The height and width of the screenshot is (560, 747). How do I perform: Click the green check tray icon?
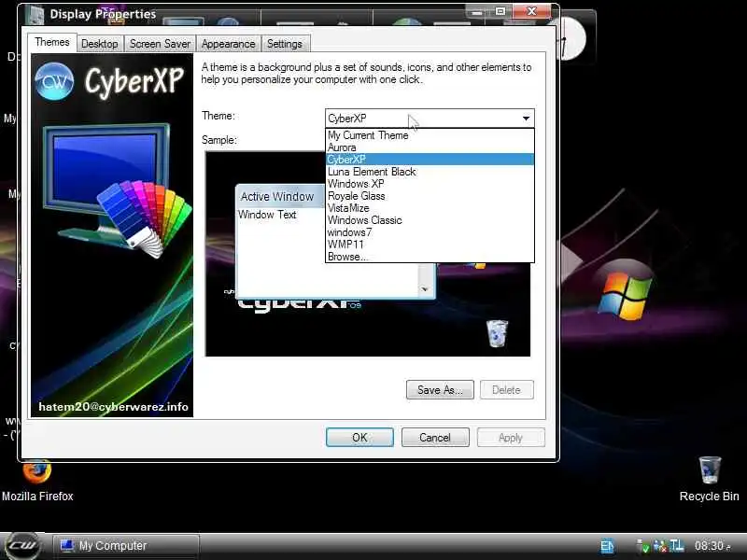tap(642, 546)
